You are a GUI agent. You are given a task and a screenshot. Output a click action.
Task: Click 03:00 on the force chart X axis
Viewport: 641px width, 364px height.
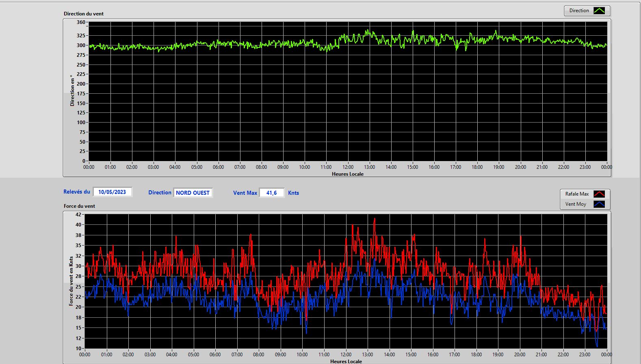click(x=150, y=355)
